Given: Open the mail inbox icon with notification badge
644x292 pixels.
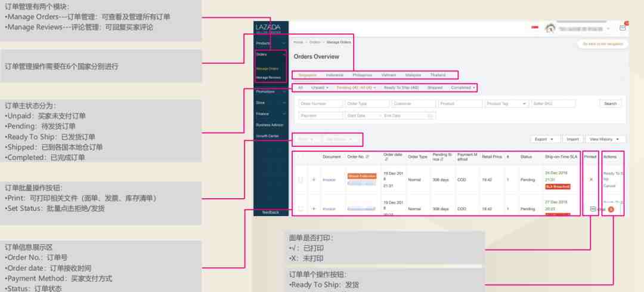Looking at the screenshot, I should click(x=623, y=28).
